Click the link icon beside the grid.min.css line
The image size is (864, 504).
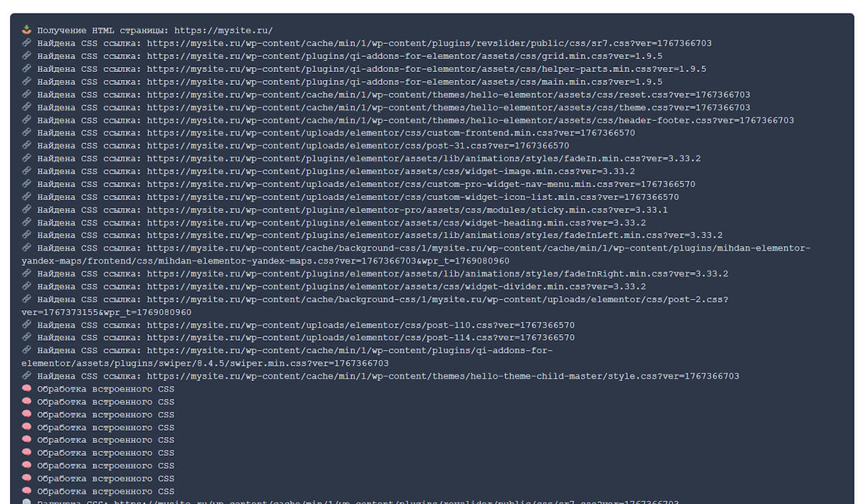click(27, 56)
